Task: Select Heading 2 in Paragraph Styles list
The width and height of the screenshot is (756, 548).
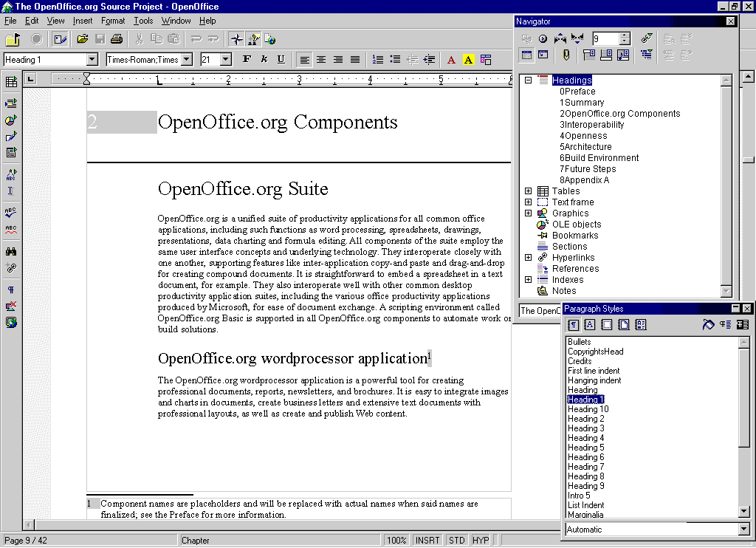Action: tap(585, 419)
